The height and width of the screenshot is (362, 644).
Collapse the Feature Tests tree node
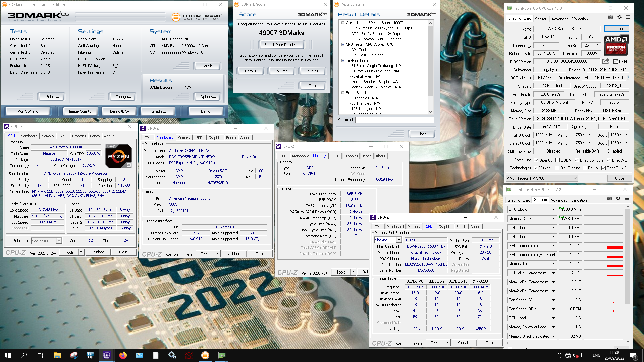coord(343,60)
